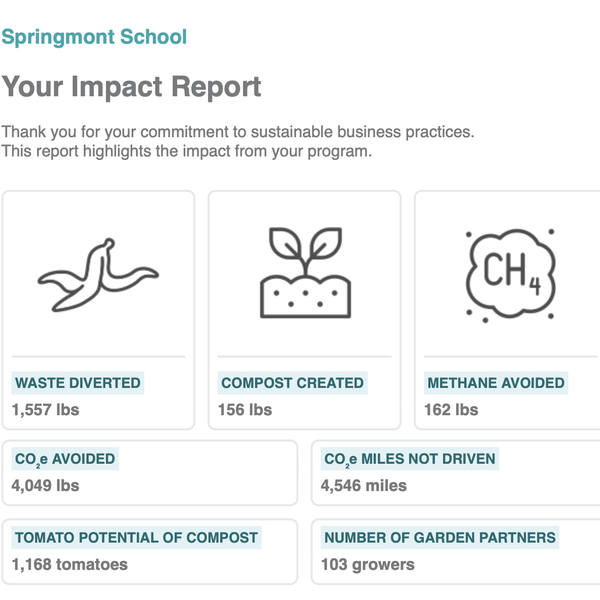This screenshot has height=600, width=600.
Task: Click the 156 lbs compost value
Action: (x=245, y=410)
